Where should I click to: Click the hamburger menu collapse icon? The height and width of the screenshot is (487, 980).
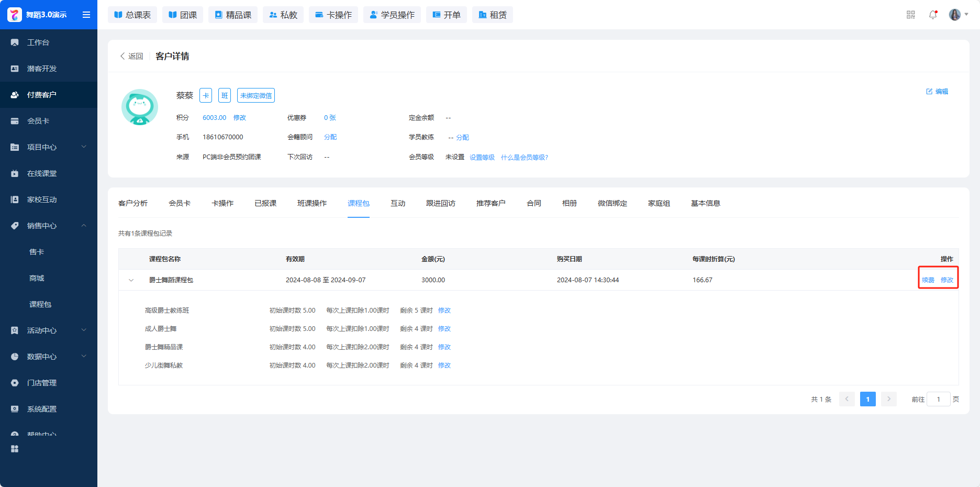(x=86, y=15)
